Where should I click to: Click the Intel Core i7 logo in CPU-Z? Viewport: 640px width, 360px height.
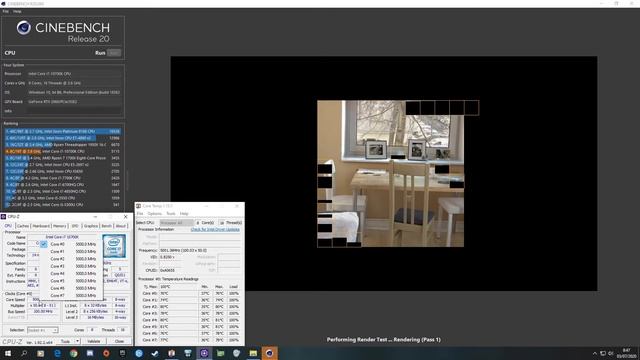(114, 246)
